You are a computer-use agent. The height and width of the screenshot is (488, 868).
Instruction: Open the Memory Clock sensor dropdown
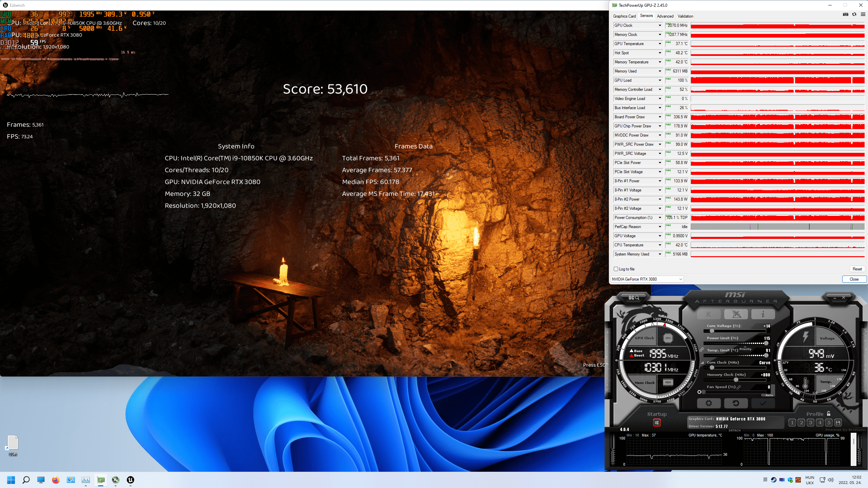(660, 35)
